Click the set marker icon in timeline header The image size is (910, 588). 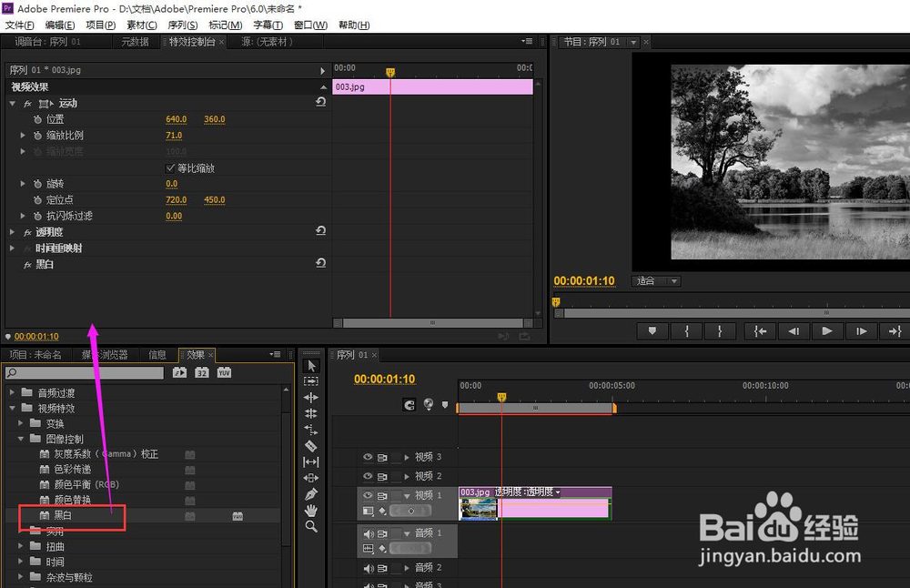tap(445, 404)
